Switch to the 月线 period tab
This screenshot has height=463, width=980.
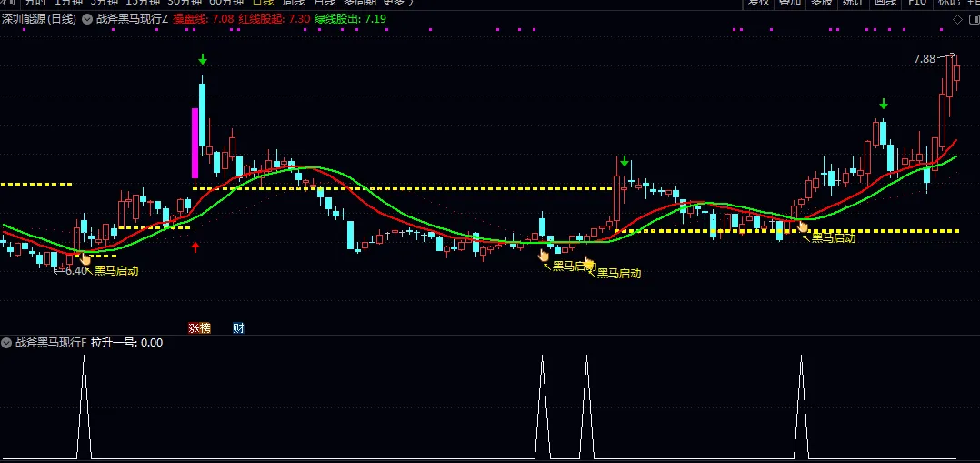coord(325,3)
